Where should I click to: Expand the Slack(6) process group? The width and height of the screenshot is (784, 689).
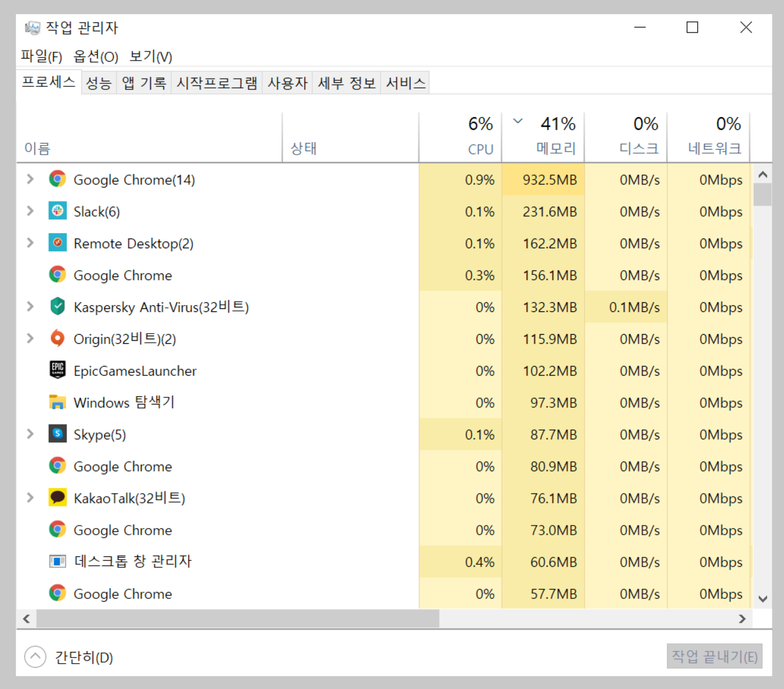[30, 211]
